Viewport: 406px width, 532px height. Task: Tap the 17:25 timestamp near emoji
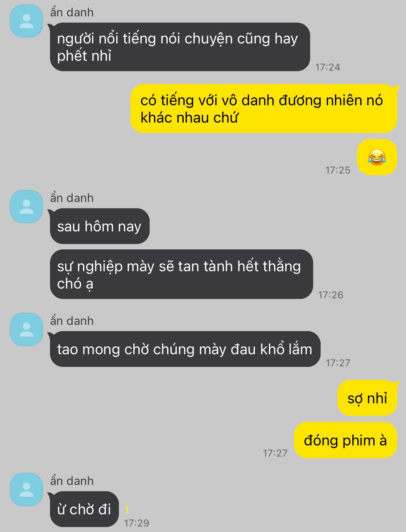coord(338,170)
